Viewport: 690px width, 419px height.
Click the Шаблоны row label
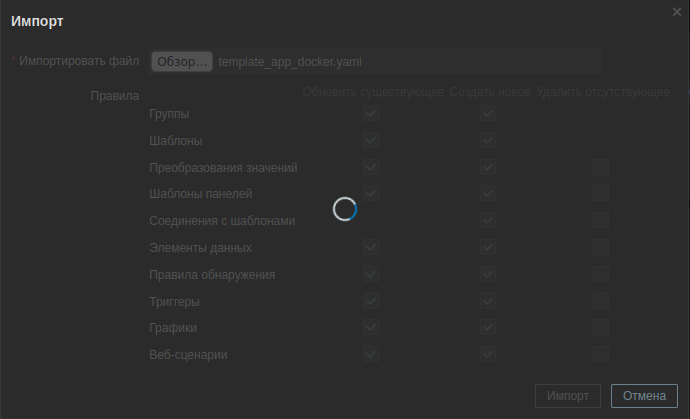pos(176,141)
